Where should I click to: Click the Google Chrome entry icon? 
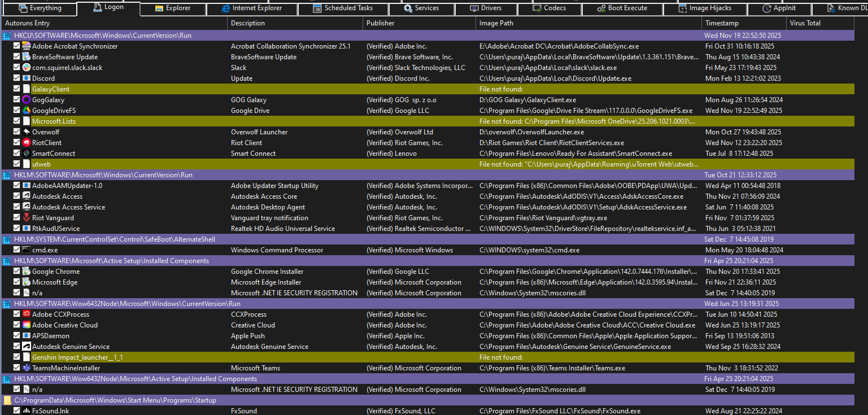(26, 272)
